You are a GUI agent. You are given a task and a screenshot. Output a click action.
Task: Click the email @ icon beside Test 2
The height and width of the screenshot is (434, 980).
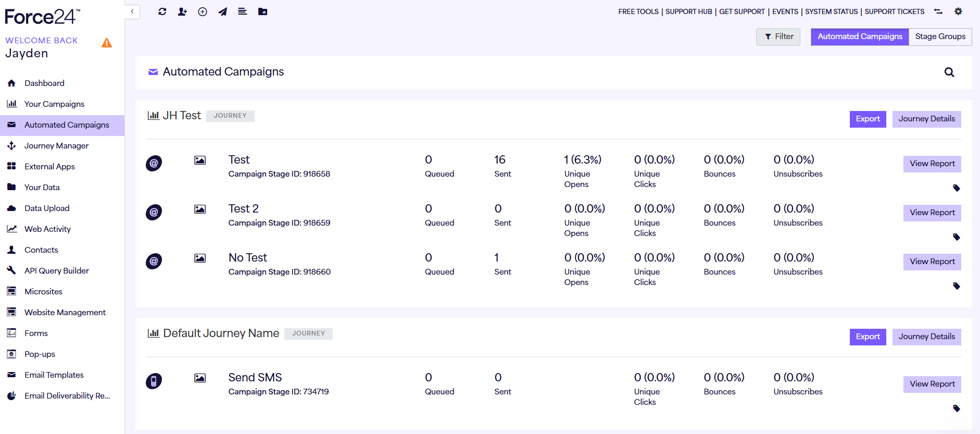coord(154,212)
